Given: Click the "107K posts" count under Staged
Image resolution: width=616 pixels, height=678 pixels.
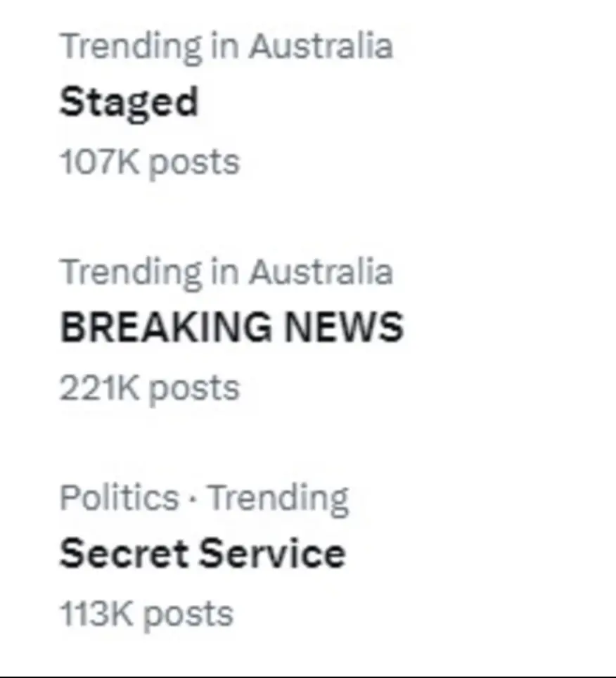Looking at the screenshot, I should point(149,162).
